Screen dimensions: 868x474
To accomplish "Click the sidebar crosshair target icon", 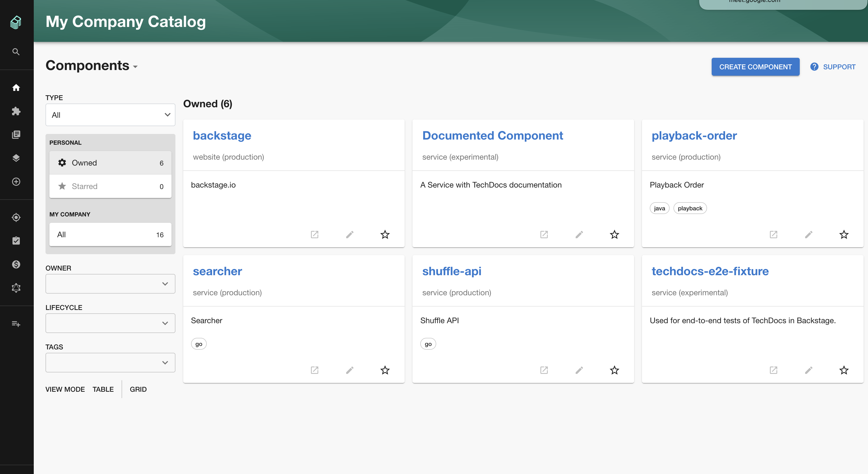I will tap(16, 217).
